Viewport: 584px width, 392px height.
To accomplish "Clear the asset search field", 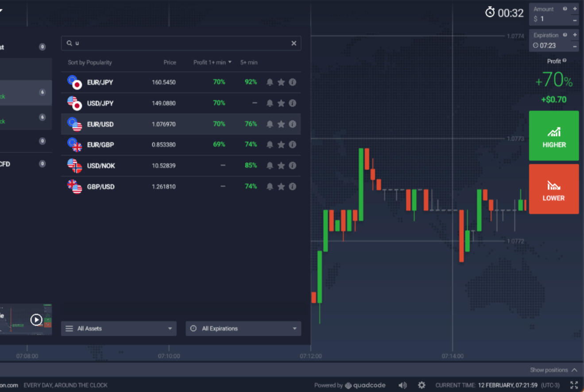I will 294,43.
